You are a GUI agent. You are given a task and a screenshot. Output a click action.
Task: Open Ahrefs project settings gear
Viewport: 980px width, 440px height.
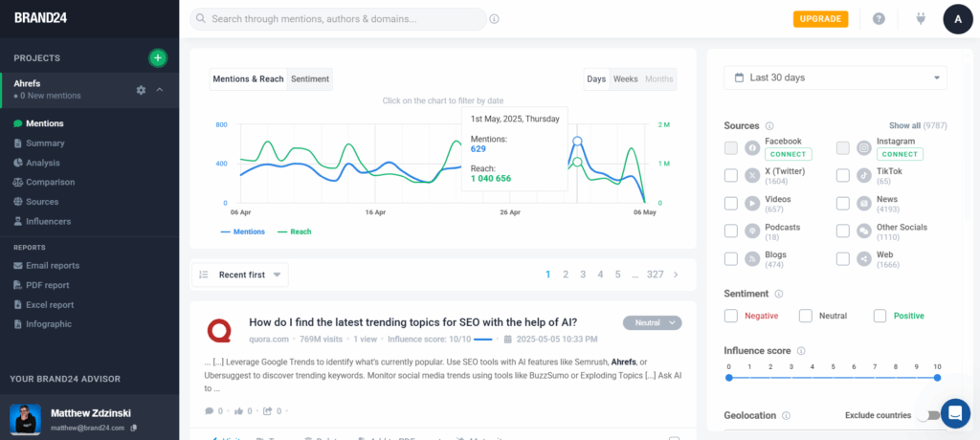tap(142, 90)
